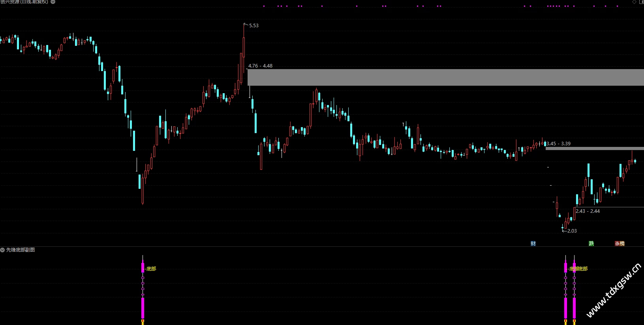Click the blue 财 event marker

533,244
